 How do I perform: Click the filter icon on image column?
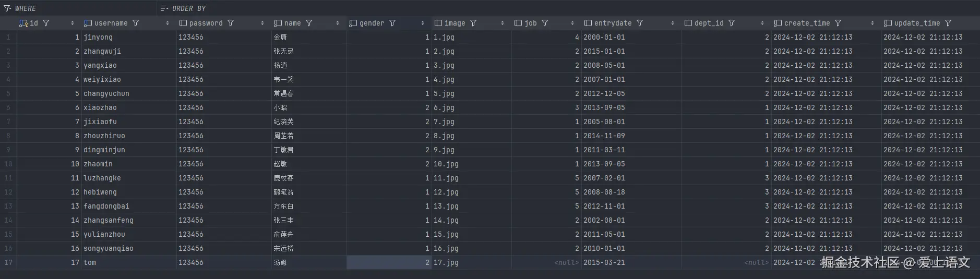(x=473, y=23)
